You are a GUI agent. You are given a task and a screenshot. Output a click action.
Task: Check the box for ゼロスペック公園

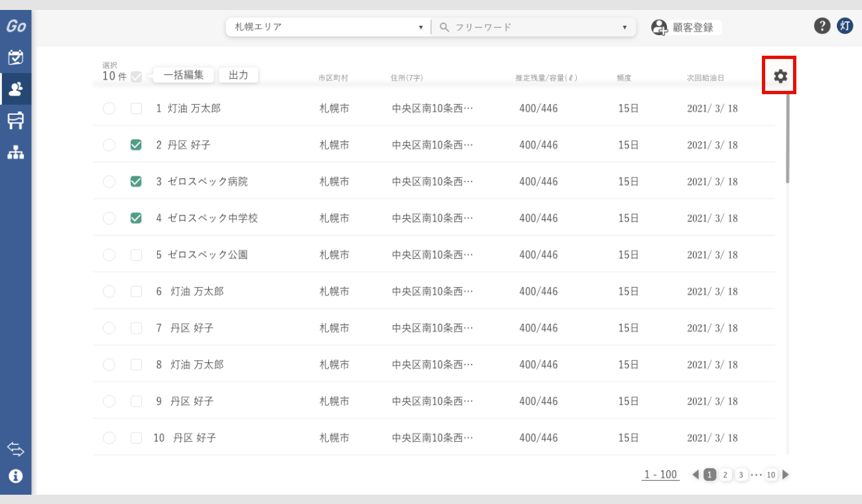coord(137,255)
